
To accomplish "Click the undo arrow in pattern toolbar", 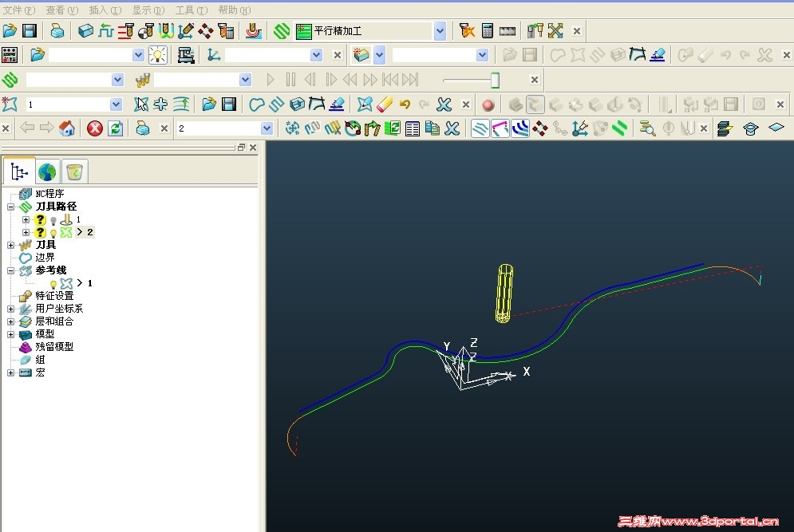I will tap(405, 104).
